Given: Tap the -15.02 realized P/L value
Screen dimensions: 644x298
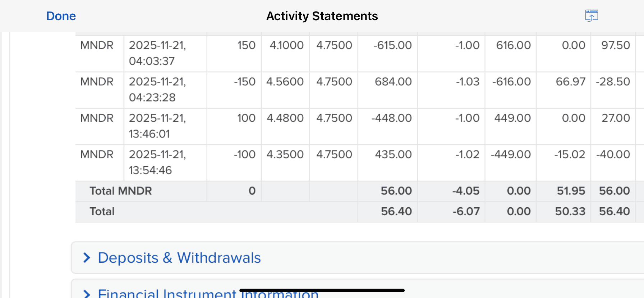Looking at the screenshot, I should coord(570,154).
